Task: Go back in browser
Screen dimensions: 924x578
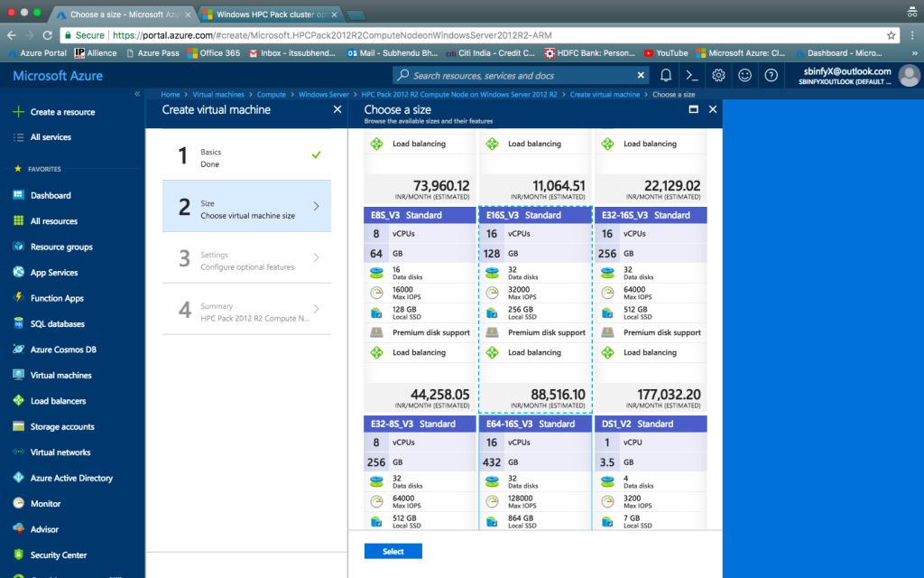Action: [11, 35]
